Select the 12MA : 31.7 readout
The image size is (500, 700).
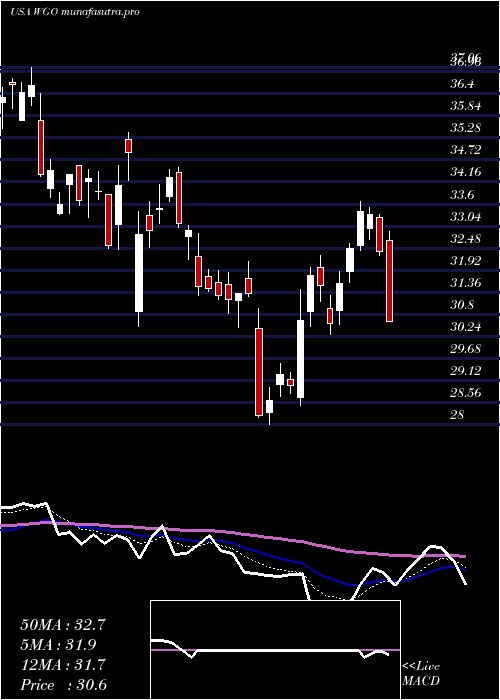click(x=63, y=665)
